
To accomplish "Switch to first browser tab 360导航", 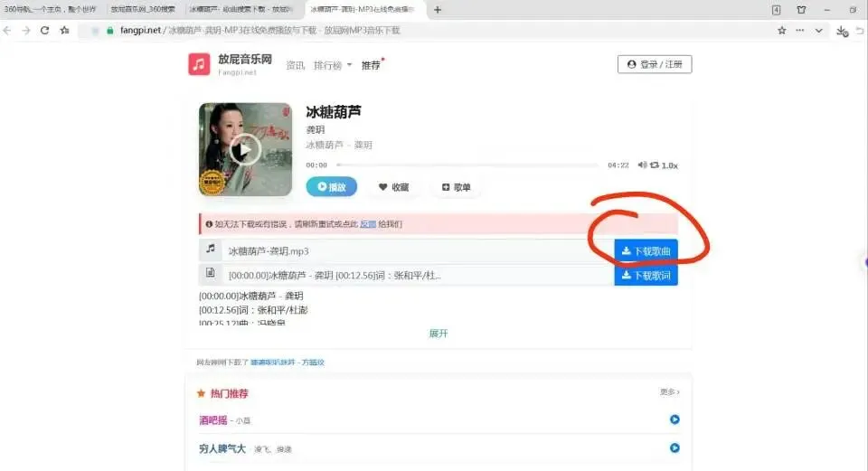I will coord(50,9).
